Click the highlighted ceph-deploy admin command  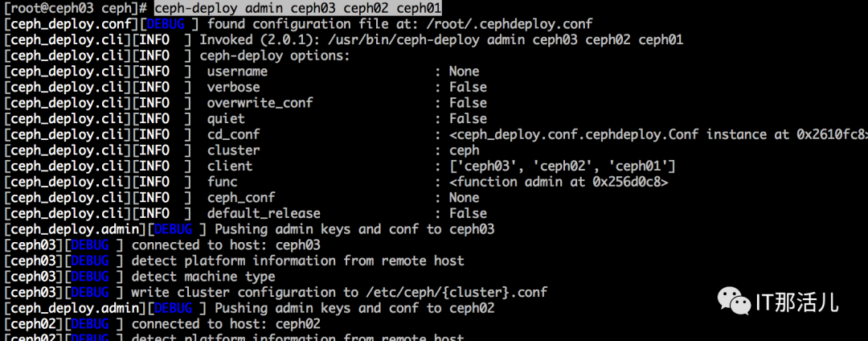point(297,8)
